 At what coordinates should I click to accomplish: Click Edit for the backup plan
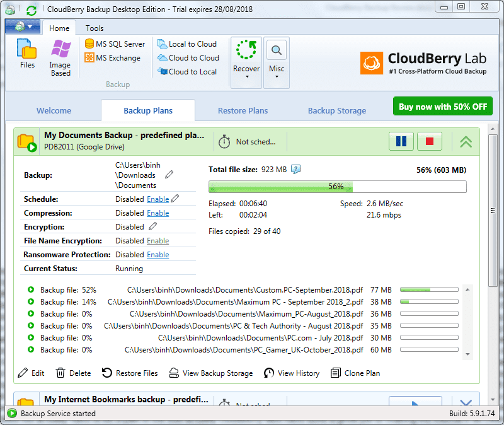click(31, 373)
